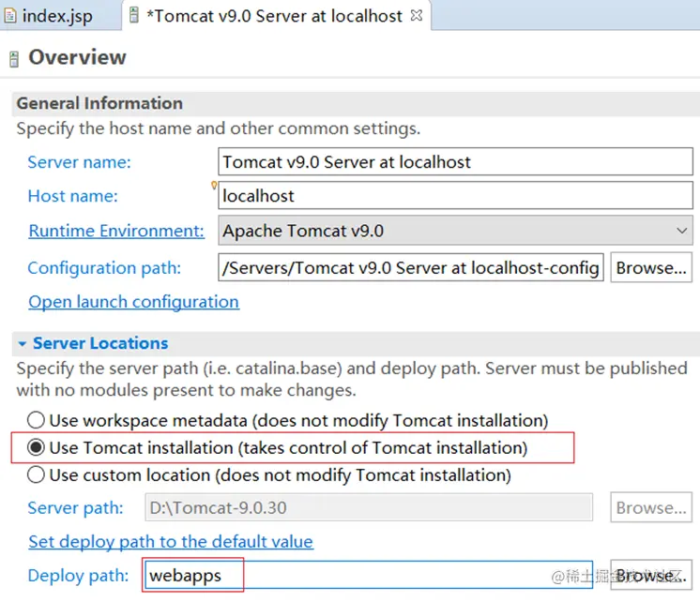Click the General Information section header
The image size is (700, 602).
click(x=99, y=103)
